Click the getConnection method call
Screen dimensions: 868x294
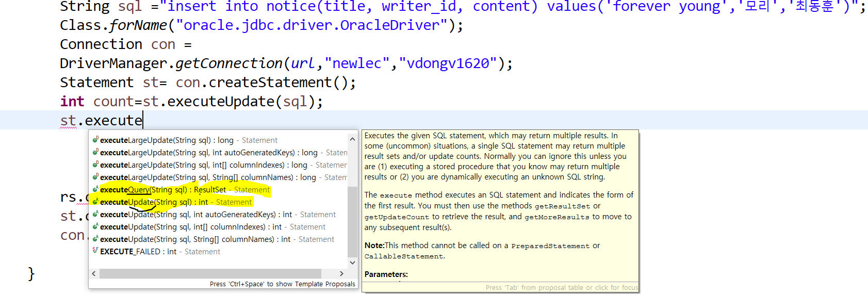point(229,63)
